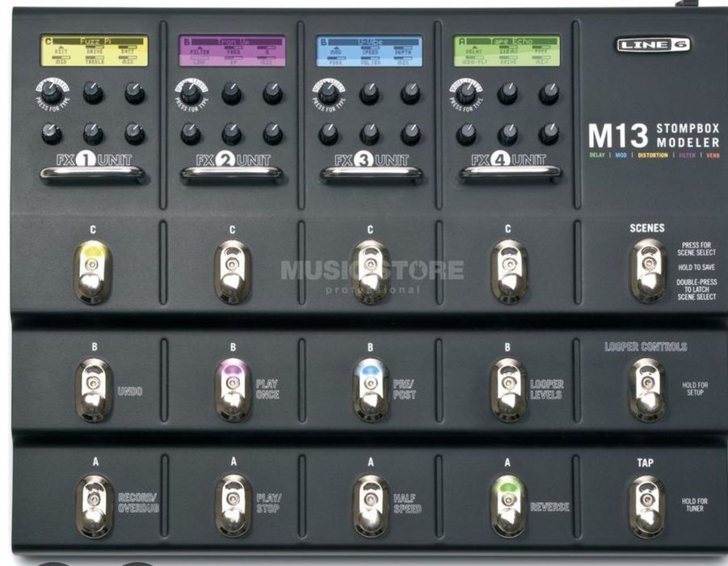Click the PRESS FOR SCENE SELECT text
Screen dimensions: 728x566
[x=696, y=248]
